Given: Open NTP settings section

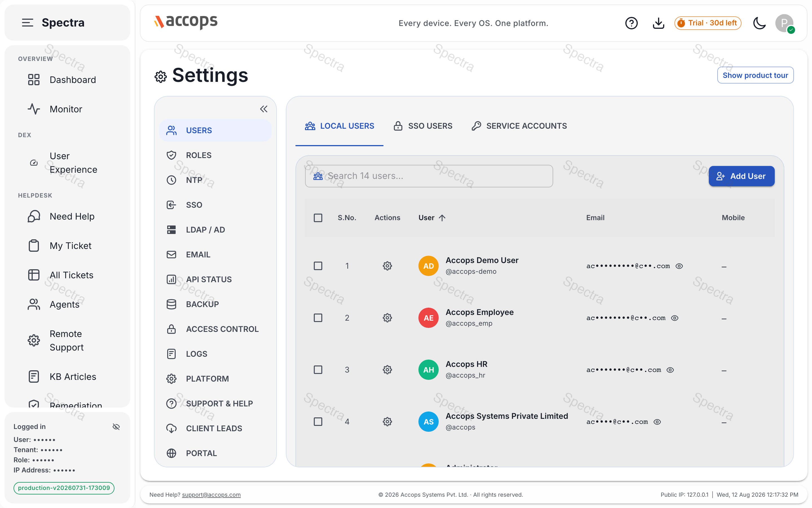Looking at the screenshot, I should (x=215, y=180).
